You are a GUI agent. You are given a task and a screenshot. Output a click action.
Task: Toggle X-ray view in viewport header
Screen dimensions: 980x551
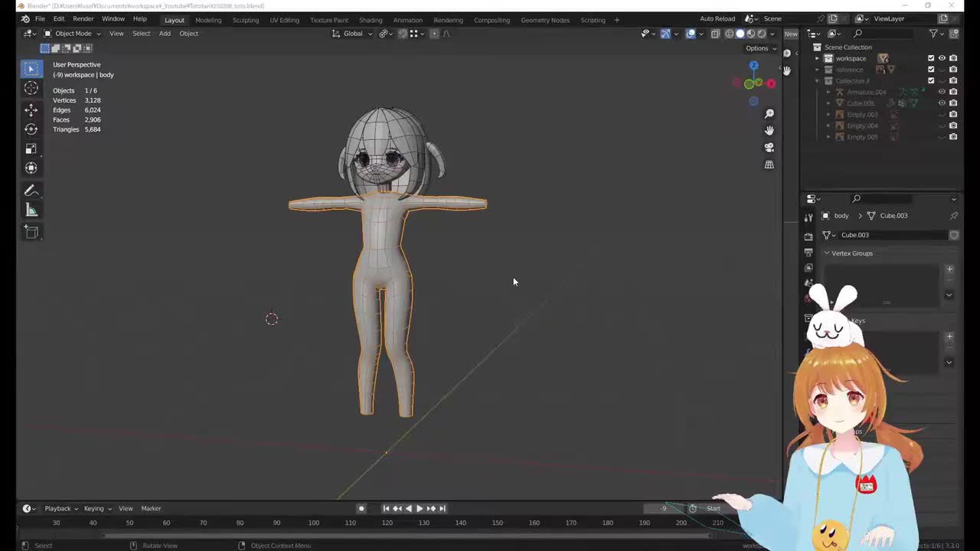pyautogui.click(x=714, y=34)
